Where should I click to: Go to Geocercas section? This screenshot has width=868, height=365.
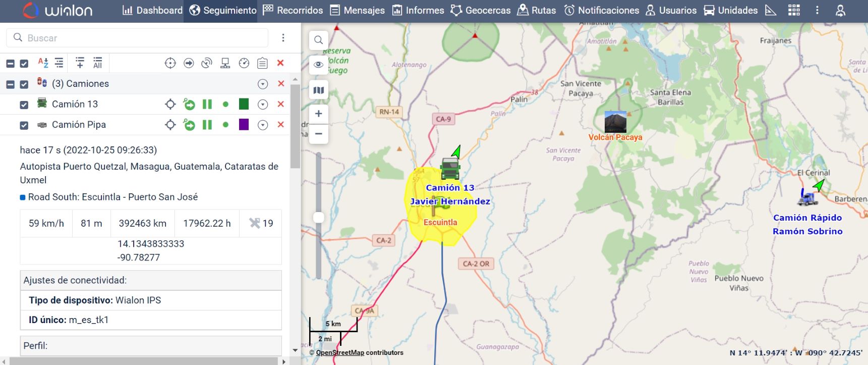click(x=481, y=11)
